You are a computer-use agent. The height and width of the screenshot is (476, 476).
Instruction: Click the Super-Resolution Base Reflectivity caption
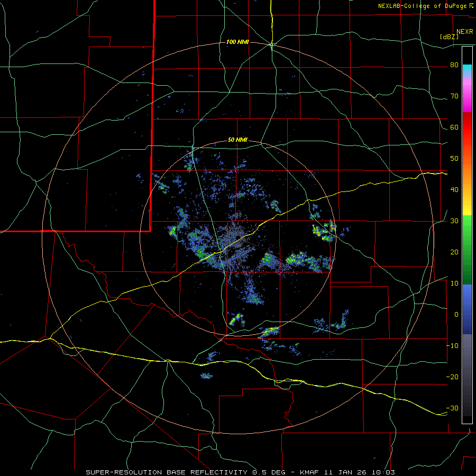pos(241,472)
